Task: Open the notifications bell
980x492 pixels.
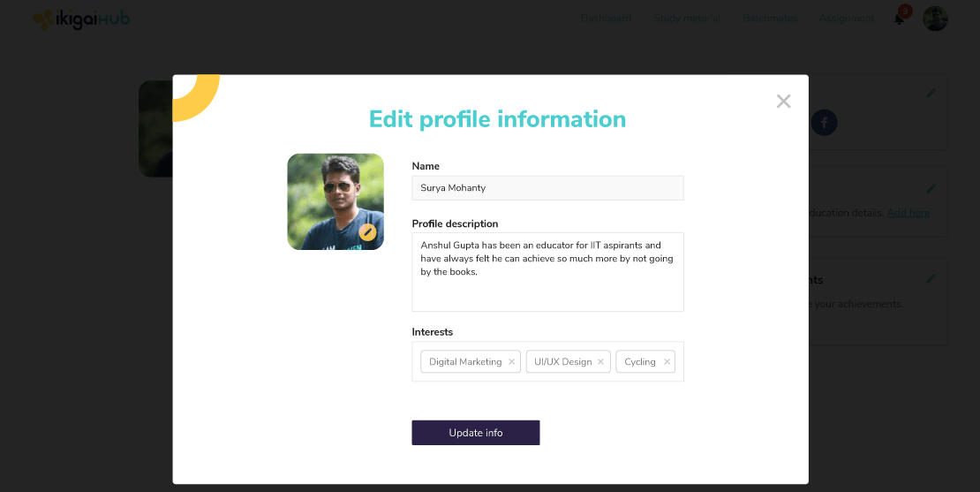Action: tap(900, 19)
